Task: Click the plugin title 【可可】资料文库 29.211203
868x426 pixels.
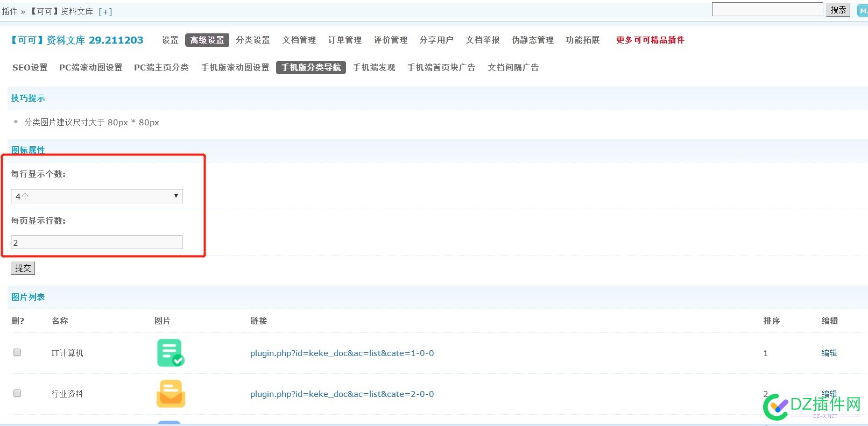Action: pos(77,40)
